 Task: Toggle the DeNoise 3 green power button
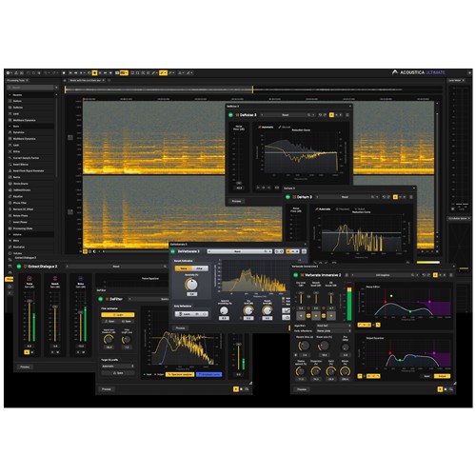pyautogui.click(x=230, y=115)
